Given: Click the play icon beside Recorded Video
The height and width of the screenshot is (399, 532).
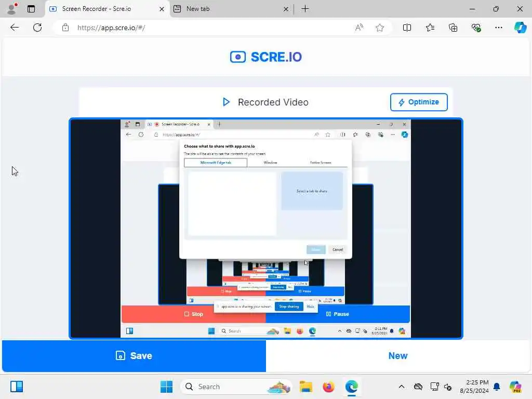Looking at the screenshot, I should pyautogui.click(x=226, y=102).
